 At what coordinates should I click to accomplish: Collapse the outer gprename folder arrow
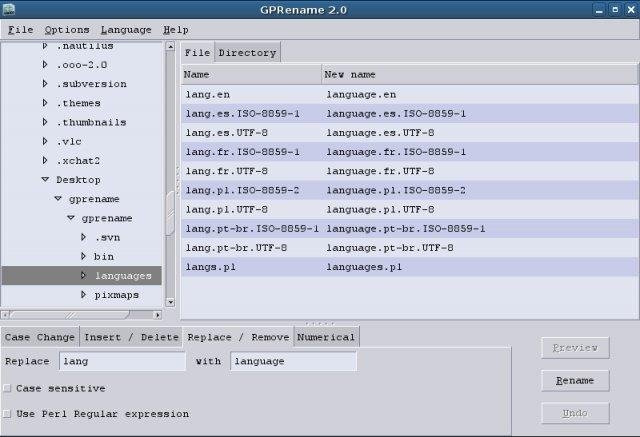pos(58,199)
